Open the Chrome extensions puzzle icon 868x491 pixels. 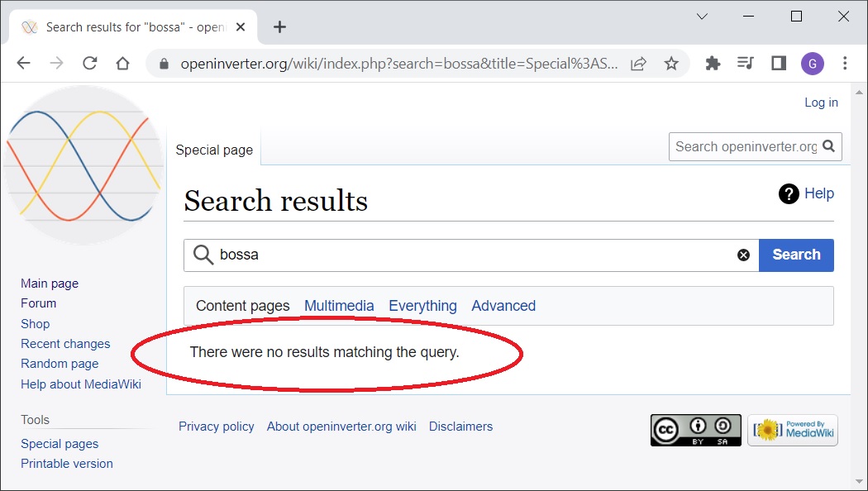(x=713, y=64)
